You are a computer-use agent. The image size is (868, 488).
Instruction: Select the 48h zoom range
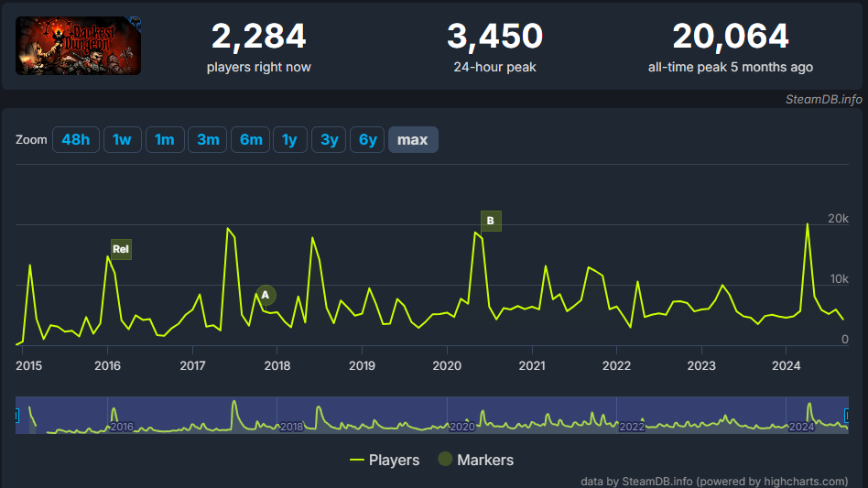coord(76,139)
